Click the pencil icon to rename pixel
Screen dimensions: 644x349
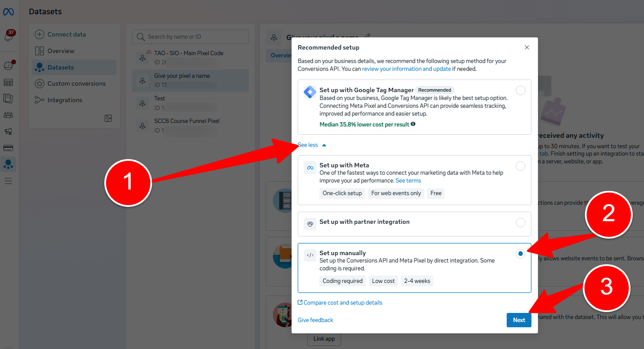368,36
